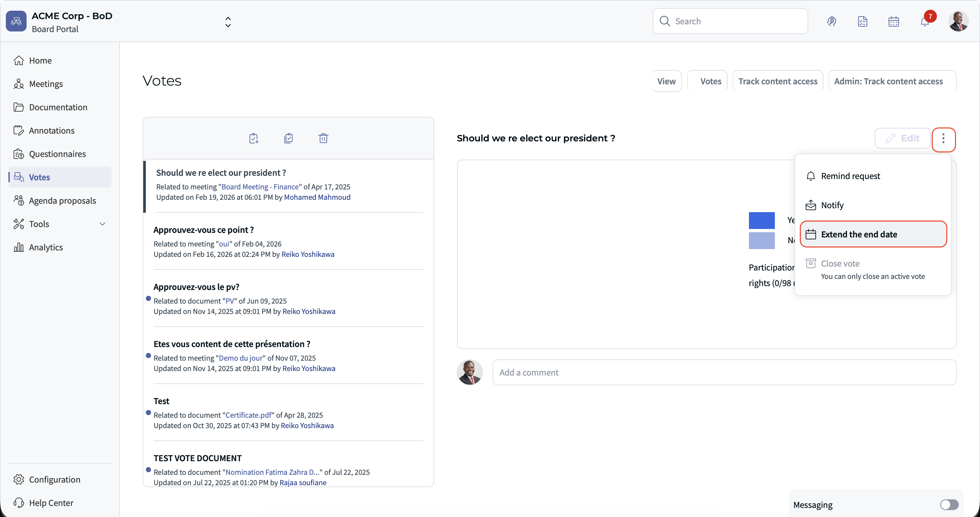Choose Remind request from the dropdown menu
980x517 pixels.
[850, 176]
